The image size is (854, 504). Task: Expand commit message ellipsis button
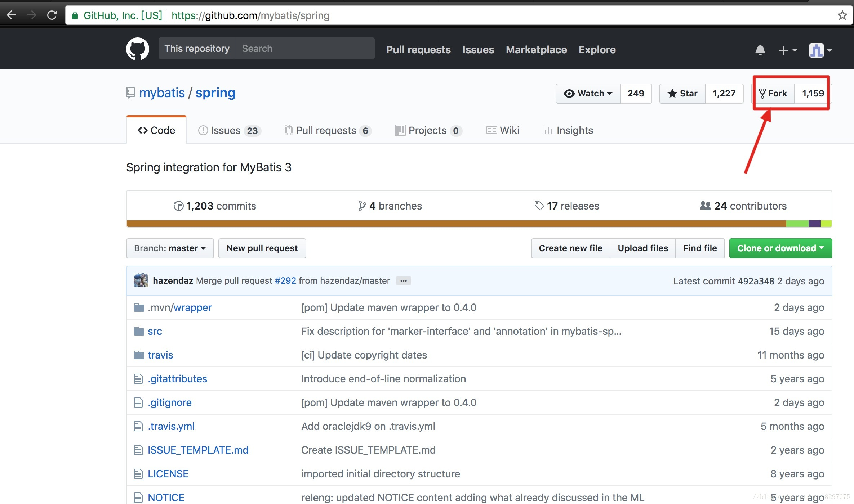403,281
